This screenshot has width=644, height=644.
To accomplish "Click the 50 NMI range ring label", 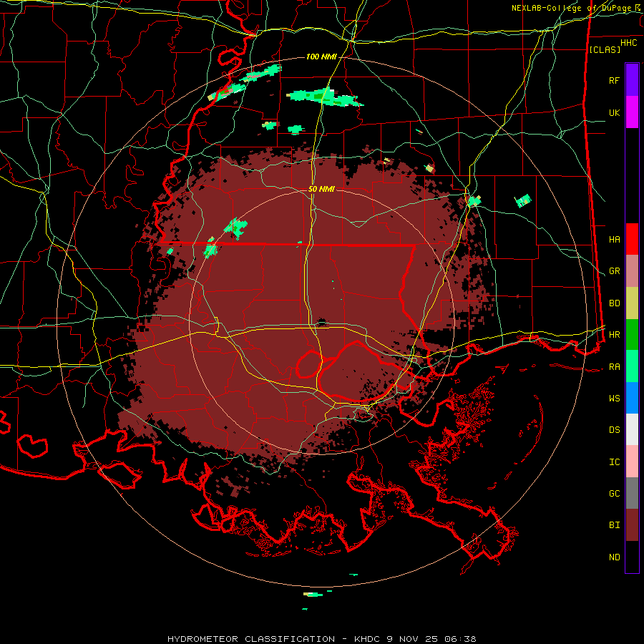I will (321, 189).
